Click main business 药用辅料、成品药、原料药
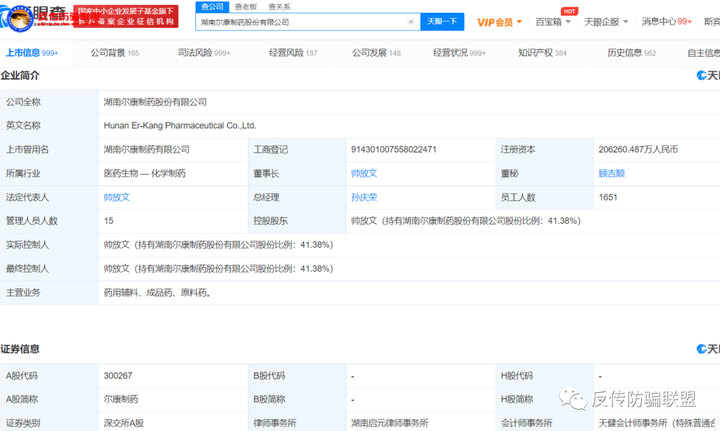The image size is (720, 431). tap(157, 292)
